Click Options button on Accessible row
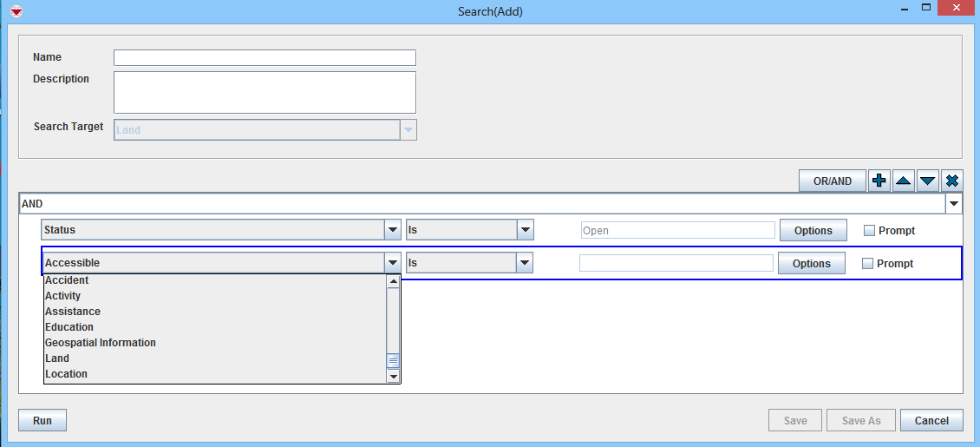This screenshot has width=980, height=447. (811, 264)
